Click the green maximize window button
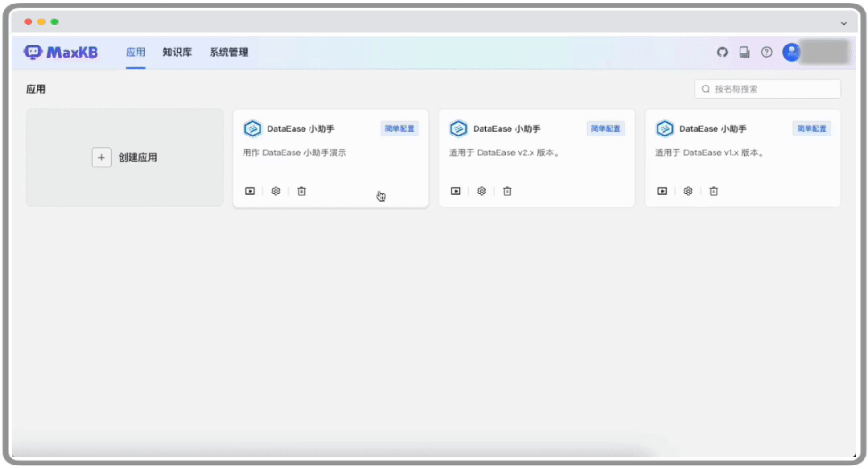 pyautogui.click(x=55, y=23)
